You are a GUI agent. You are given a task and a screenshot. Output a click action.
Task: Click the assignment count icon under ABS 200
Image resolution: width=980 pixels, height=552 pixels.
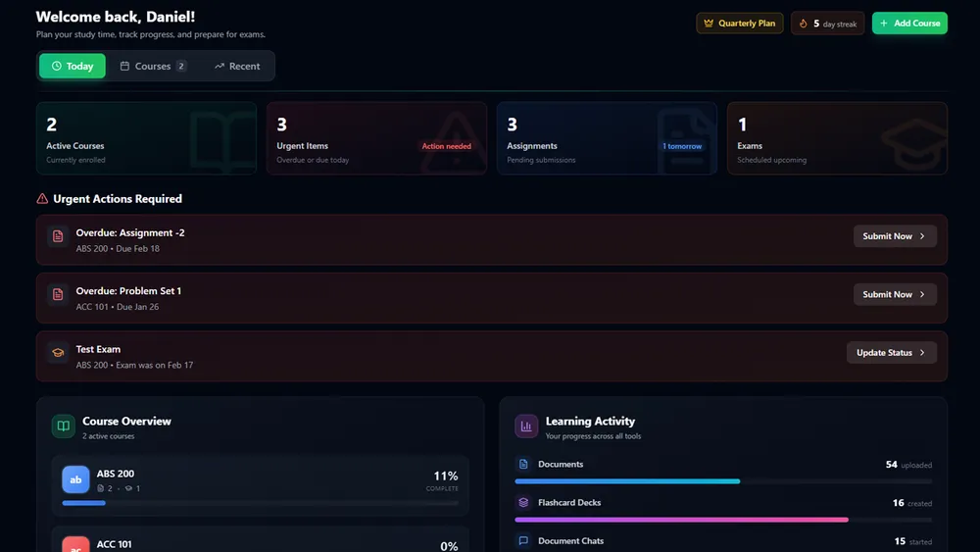point(101,488)
